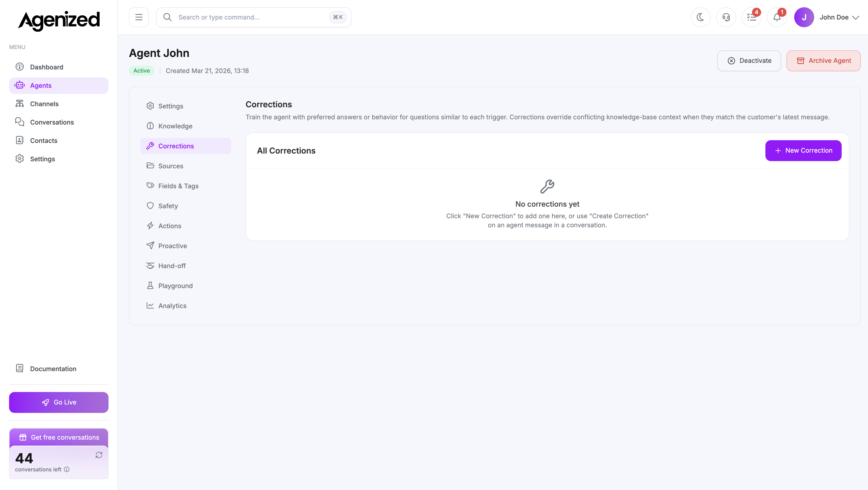Click the search command input field

[236, 17]
